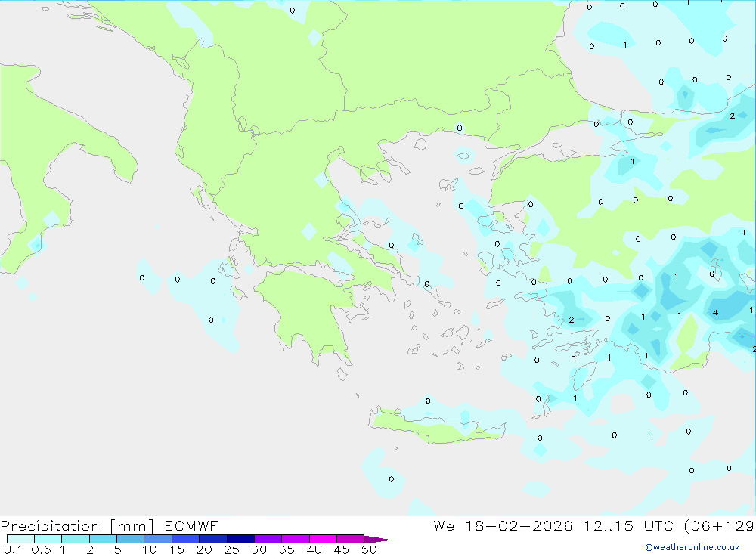Click the '4' precipitation value on the map
The image size is (756, 554).
coord(715,312)
